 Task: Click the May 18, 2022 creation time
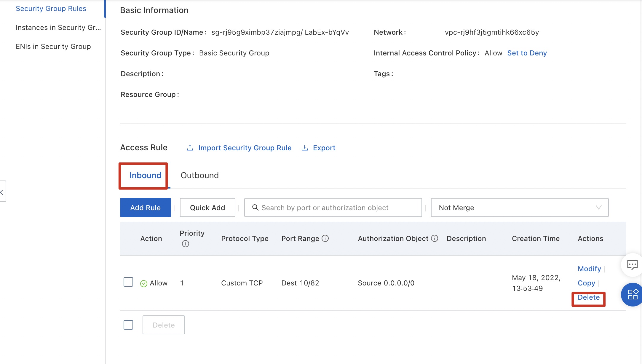pyautogui.click(x=536, y=283)
